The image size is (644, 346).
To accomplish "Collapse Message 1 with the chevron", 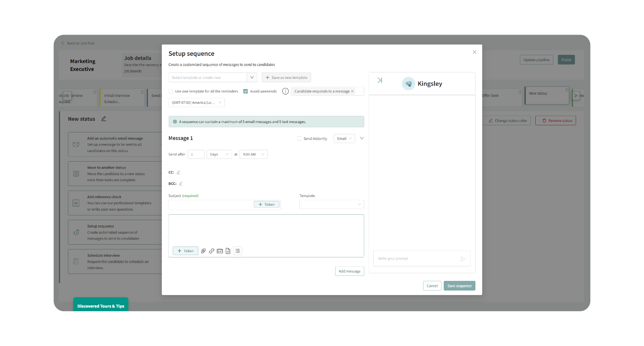I will coord(361,138).
